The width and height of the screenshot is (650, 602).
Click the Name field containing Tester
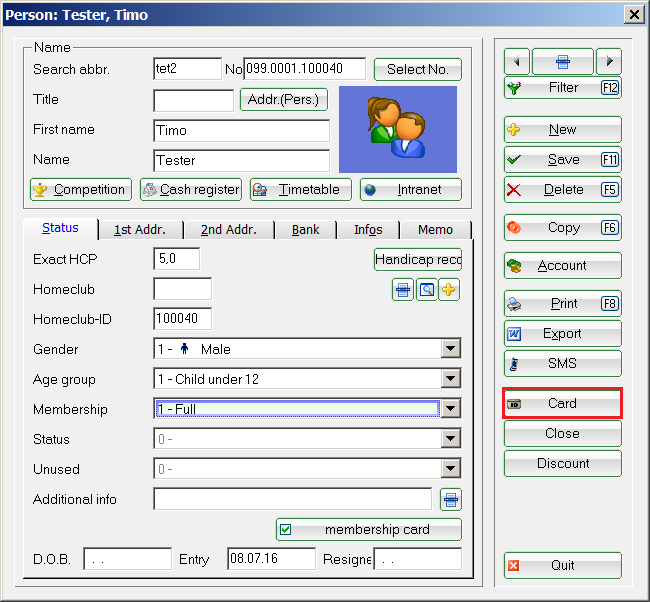tap(242, 160)
